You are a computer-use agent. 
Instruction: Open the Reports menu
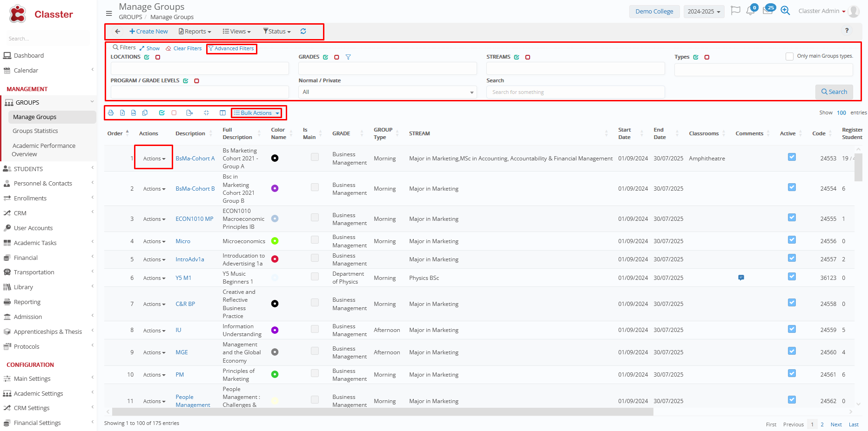pos(195,31)
